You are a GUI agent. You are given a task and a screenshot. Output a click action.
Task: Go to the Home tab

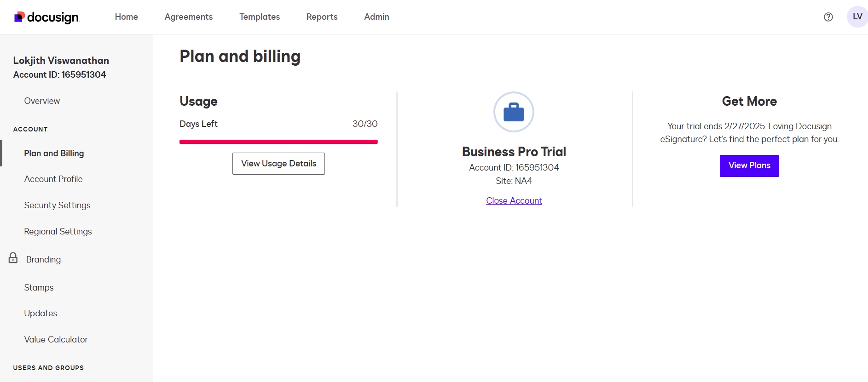[127, 17]
